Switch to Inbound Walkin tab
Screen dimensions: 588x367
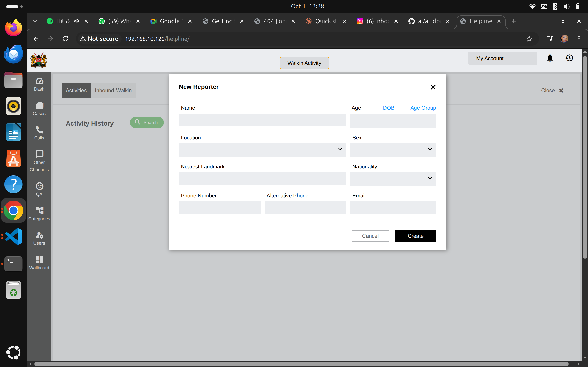(x=113, y=90)
